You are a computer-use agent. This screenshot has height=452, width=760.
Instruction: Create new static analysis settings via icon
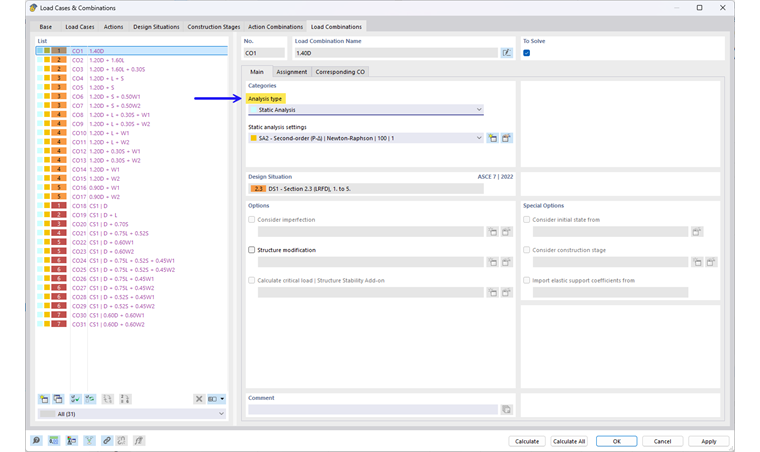pyautogui.click(x=493, y=138)
